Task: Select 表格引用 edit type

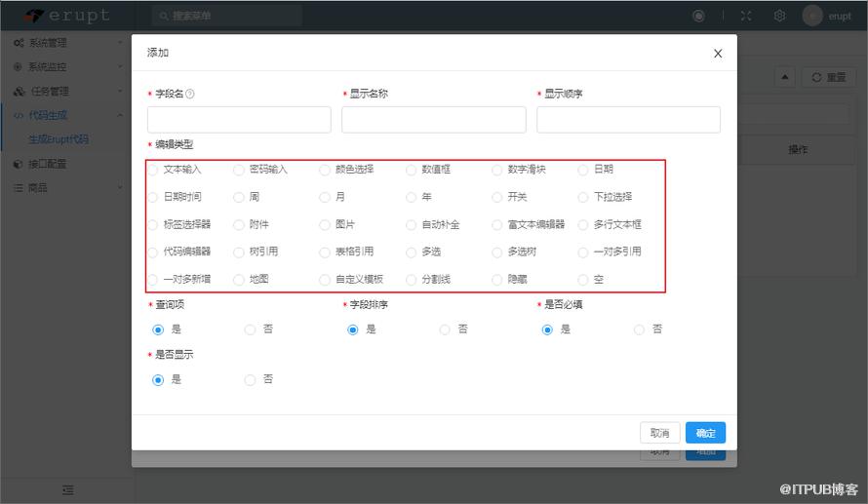Action: point(325,252)
